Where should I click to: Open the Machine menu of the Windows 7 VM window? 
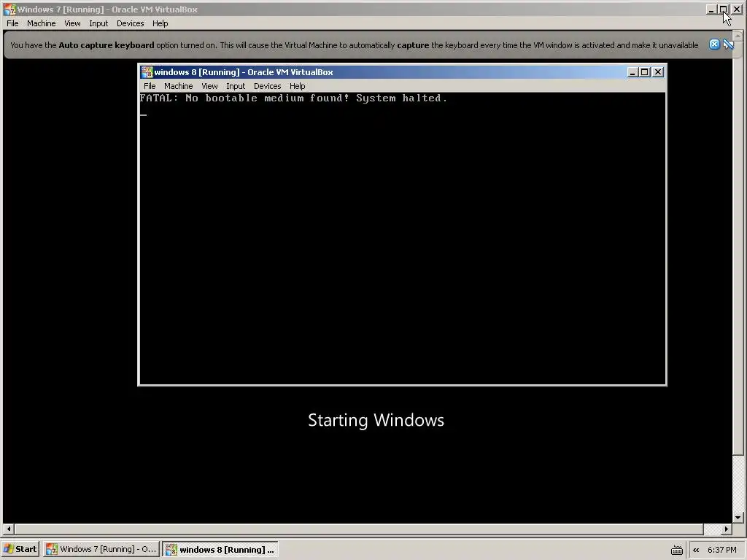tap(42, 23)
